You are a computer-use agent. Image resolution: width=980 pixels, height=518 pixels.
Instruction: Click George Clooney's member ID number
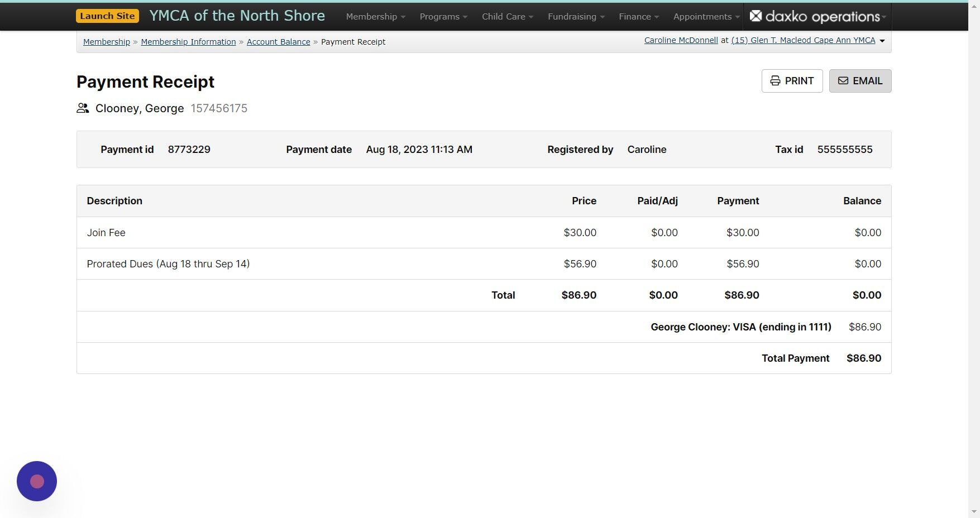219,108
